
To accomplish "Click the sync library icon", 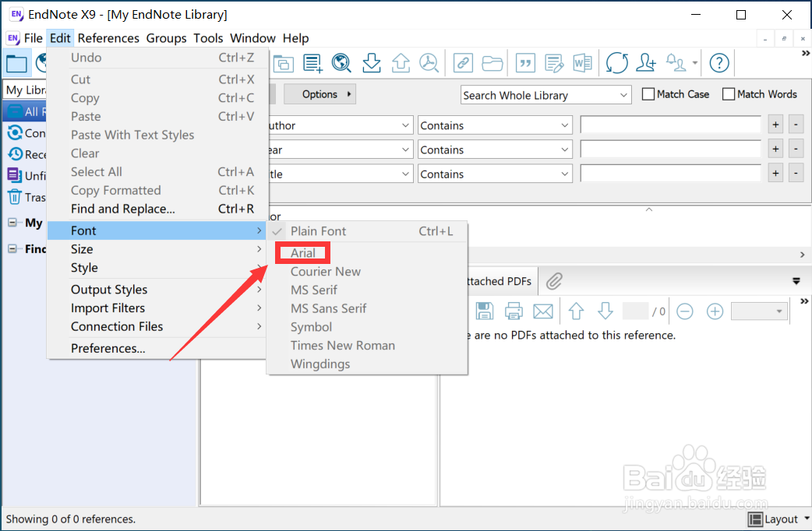I will 616,63.
